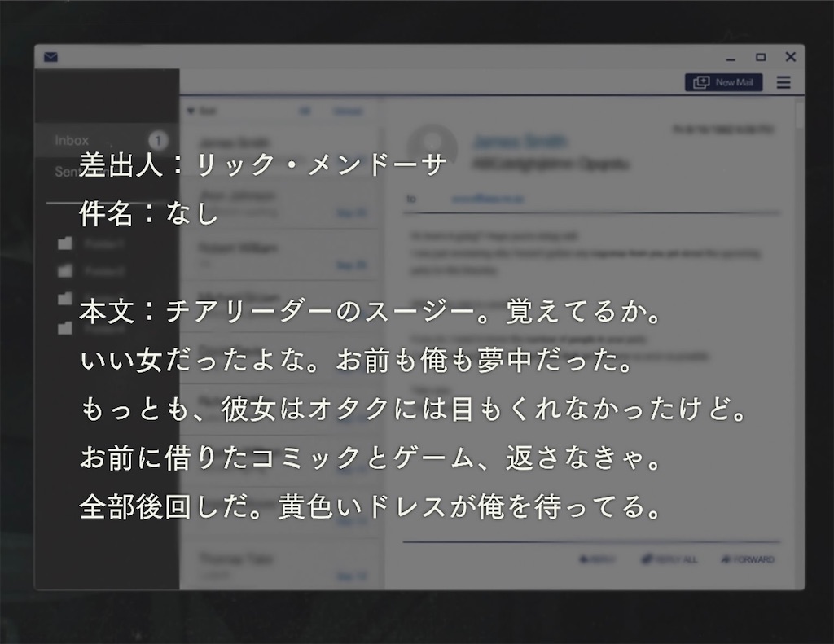Image resolution: width=834 pixels, height=644 pixels.
Task: Open the Robert William message in list
Action: pyautogui.click(x=281, y=255)
